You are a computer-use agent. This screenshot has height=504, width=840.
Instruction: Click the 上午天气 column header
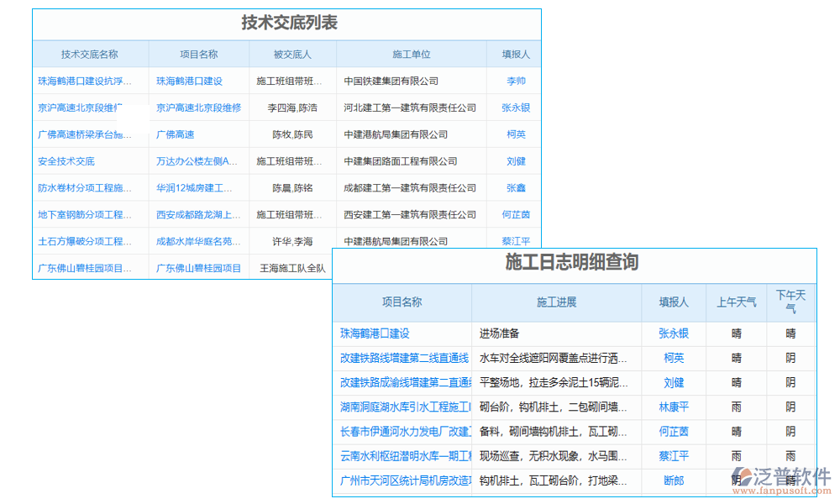(x=736, y=302)
